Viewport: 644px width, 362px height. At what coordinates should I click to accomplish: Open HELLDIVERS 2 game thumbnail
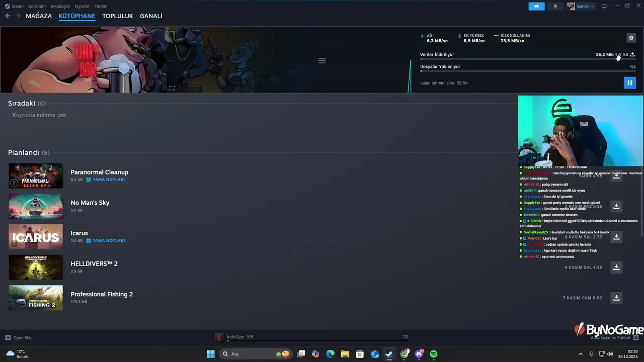[36, 267]
